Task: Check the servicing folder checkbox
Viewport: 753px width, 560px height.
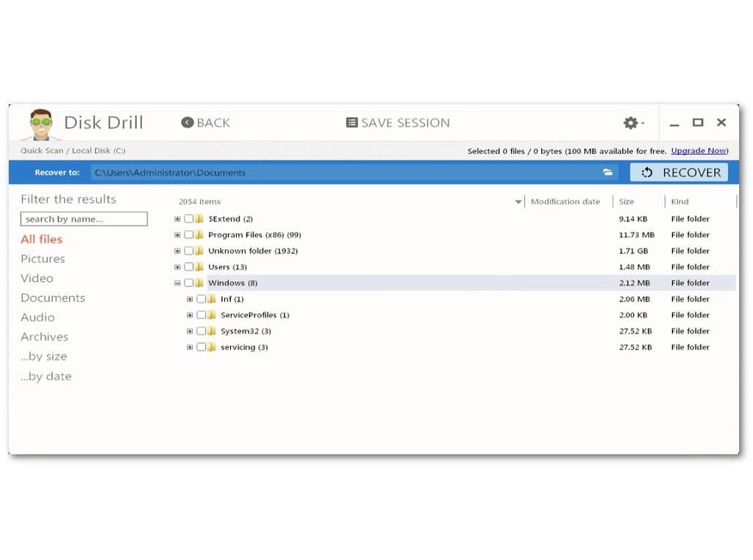Action: (201, 347)
